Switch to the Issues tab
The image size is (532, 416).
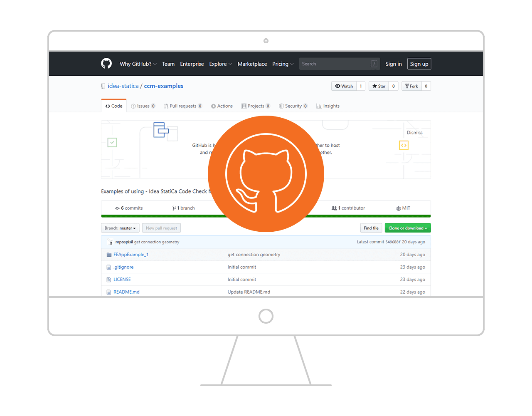click(143, 106)
